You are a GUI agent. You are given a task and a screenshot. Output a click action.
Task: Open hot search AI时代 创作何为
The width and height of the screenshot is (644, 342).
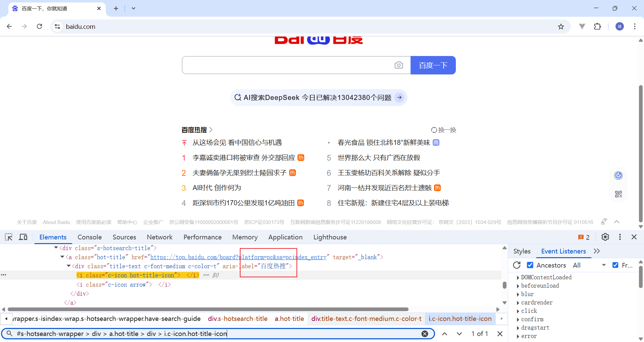pyautogui.click(x=217, y=188)
